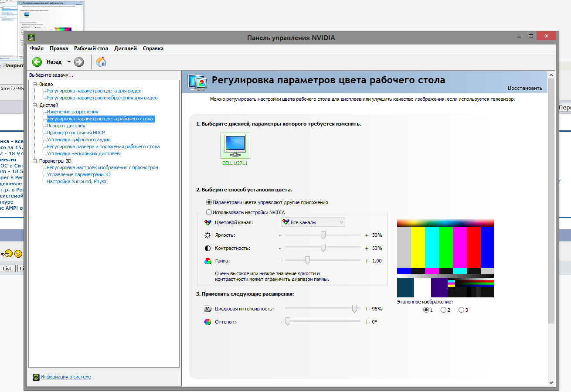Select 'Параметрами цвета управляют другие приложения' option
The image size is (571, 392).
point(209,202)
